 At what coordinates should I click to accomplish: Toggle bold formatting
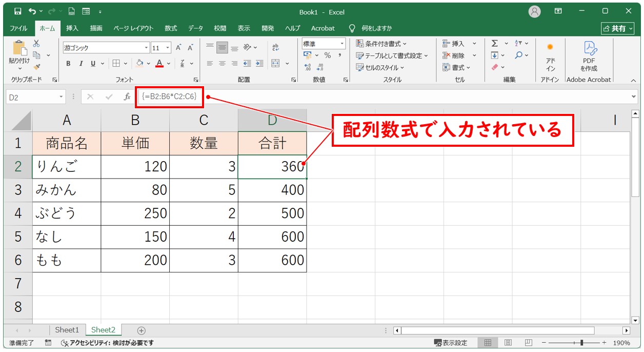click(x=68, y=64)
